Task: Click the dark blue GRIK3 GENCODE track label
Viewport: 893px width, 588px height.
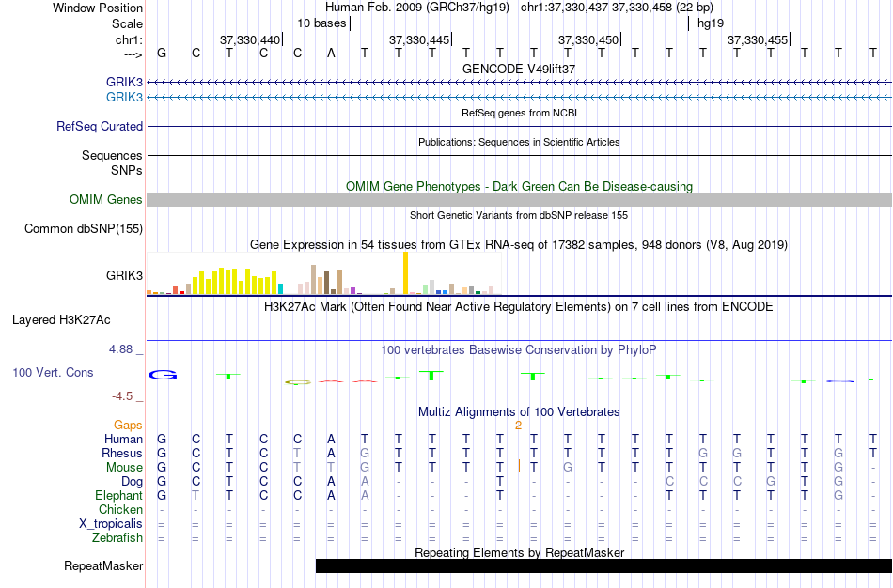Action: click(x=124, y=82)
